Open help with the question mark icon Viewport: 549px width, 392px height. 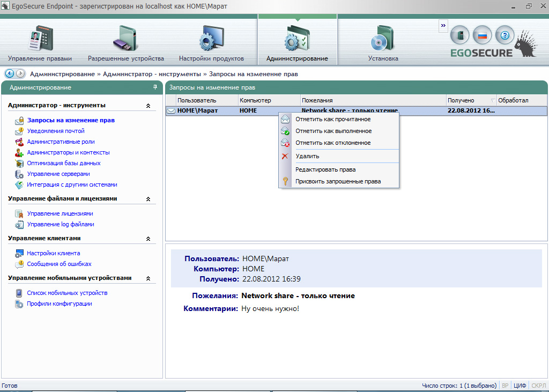coord(505,36)
